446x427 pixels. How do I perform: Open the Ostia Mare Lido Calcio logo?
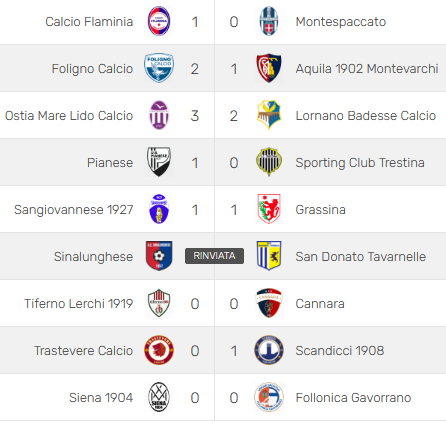(159, 115)
